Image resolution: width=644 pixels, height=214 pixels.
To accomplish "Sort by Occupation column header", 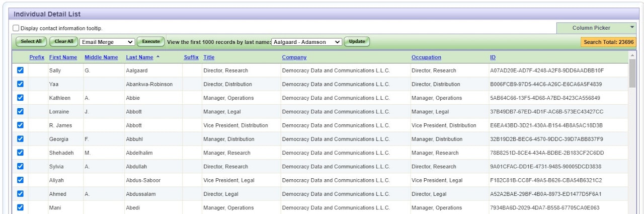I will 426,57.
